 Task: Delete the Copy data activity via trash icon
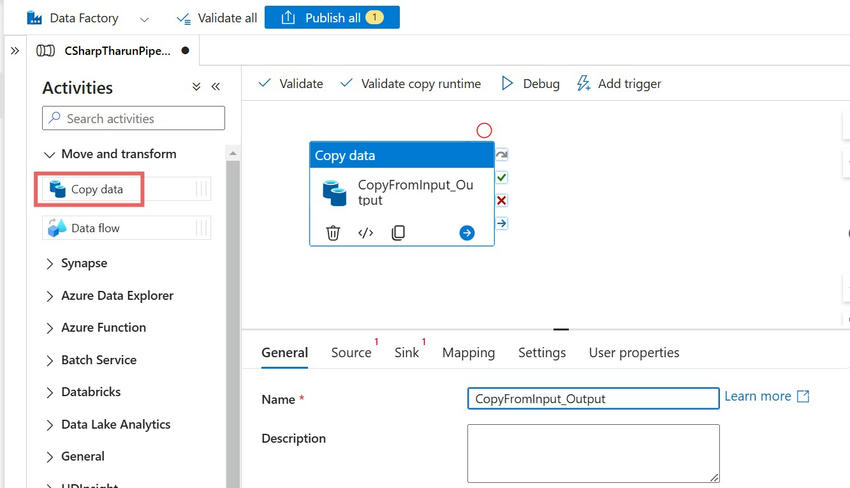333,233
